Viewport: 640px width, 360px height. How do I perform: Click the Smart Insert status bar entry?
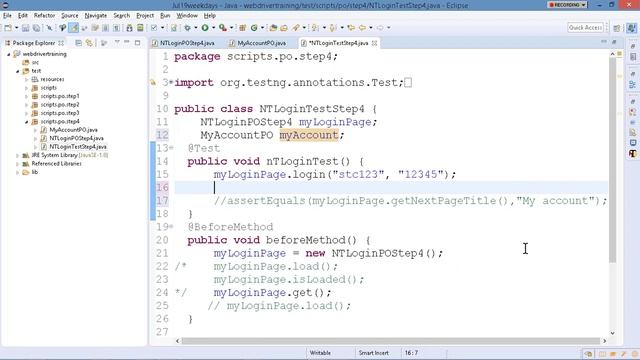pos(373,353)
